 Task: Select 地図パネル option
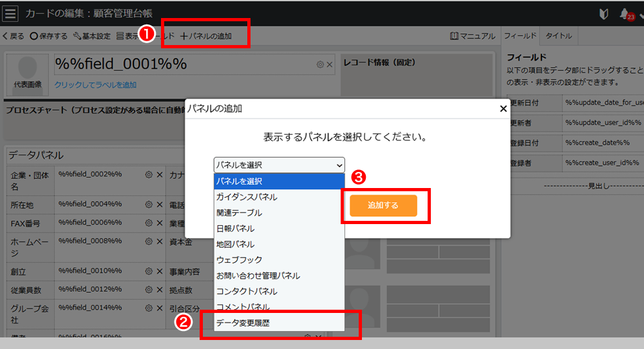(x=279, y=244)
